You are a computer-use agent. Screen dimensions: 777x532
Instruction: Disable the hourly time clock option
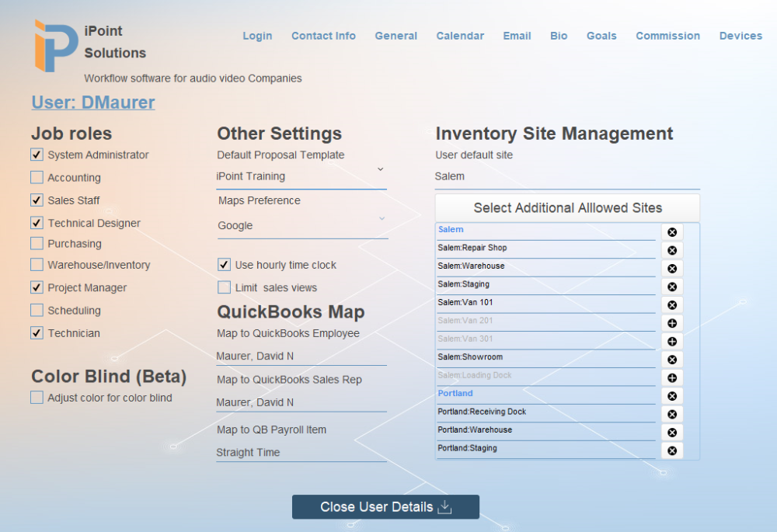(x=224, y=265)
